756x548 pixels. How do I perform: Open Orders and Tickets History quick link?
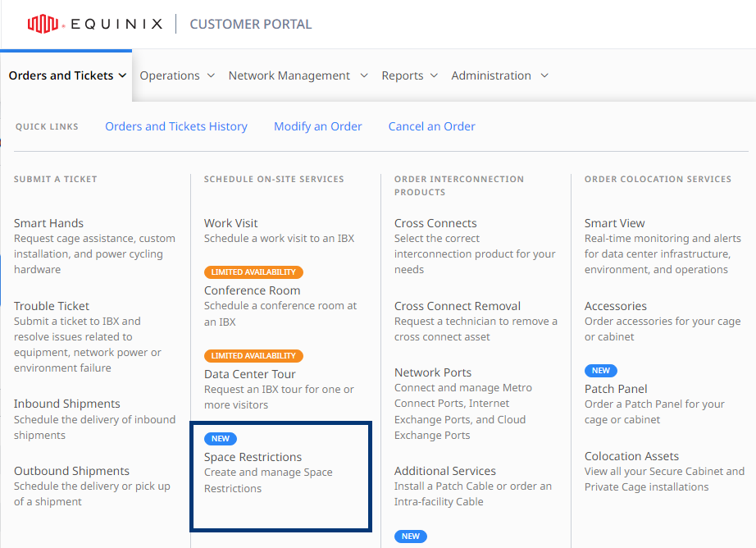click(176, 126)
